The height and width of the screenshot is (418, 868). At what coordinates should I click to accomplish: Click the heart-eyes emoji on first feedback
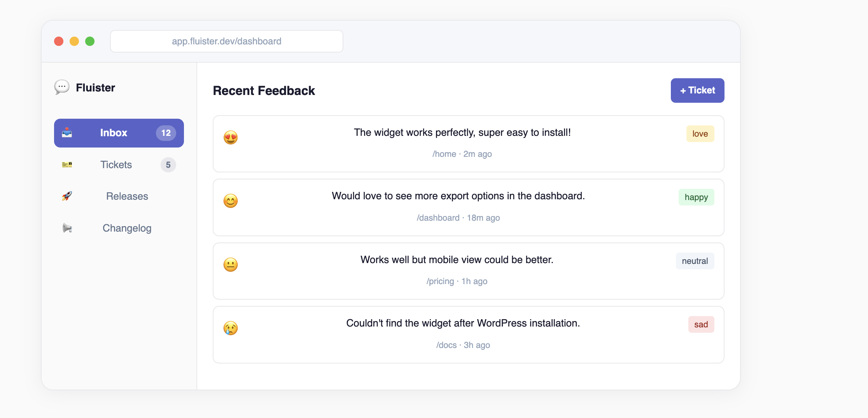(231, 137)
